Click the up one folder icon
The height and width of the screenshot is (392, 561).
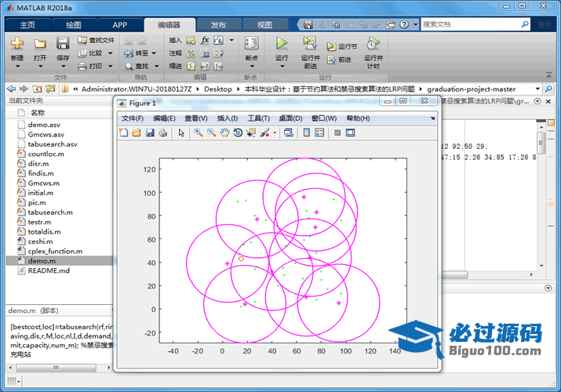pyautogui.click(x=37, y=89)
